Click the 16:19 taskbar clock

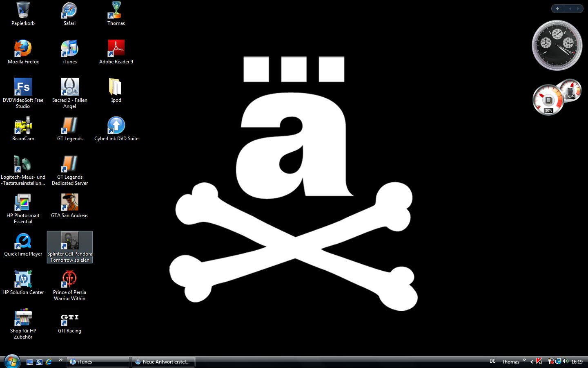[577, 362]
